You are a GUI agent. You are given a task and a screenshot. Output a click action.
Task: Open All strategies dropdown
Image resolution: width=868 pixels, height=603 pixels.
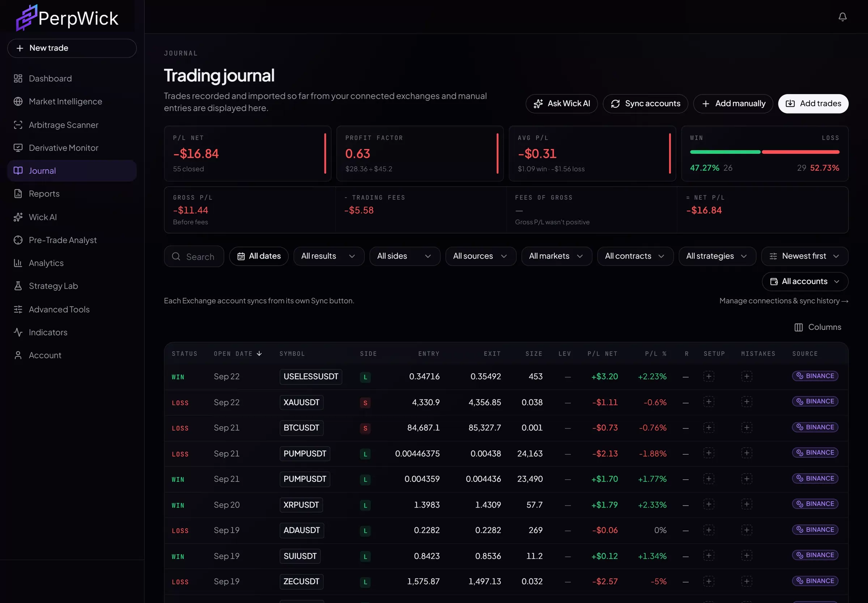[x=717, y=256]
